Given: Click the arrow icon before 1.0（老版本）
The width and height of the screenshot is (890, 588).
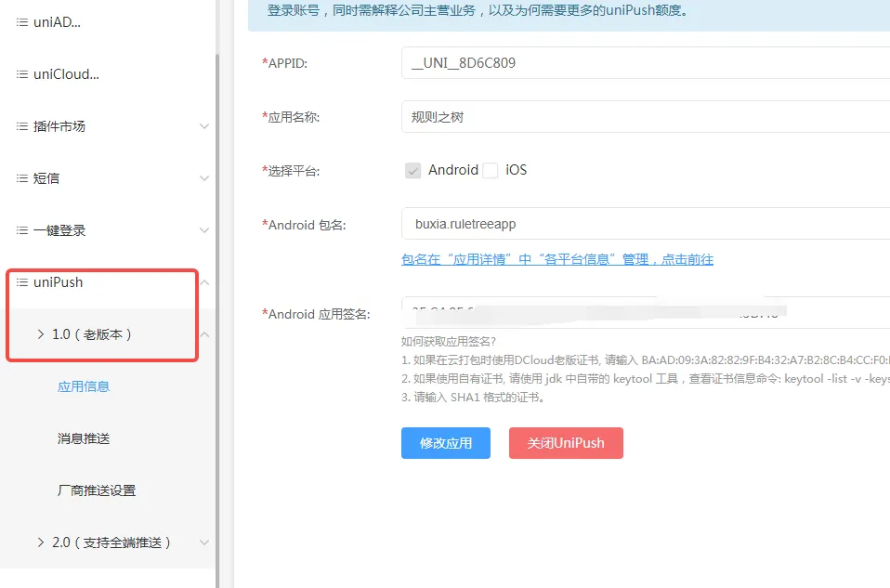Looking at the screenshot, I should [x=41, y=334].
